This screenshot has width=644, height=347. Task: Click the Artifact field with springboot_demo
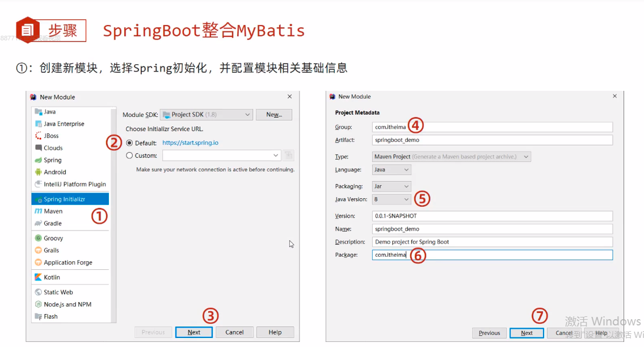tap(493, 140)
